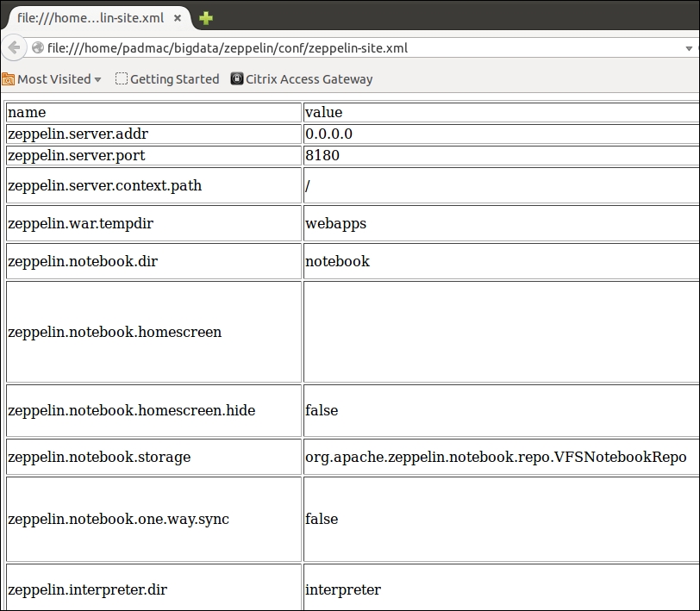Click the '/' context path value

[502, 185]
